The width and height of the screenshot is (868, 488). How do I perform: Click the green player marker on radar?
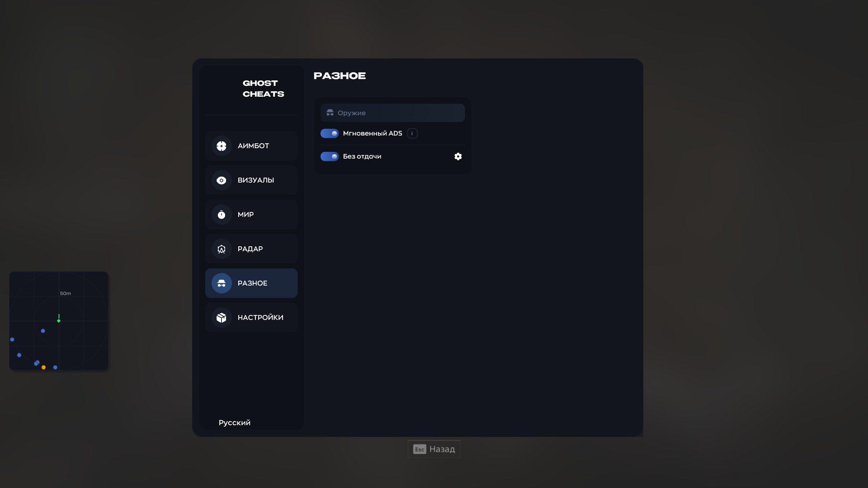pos(59,319)
